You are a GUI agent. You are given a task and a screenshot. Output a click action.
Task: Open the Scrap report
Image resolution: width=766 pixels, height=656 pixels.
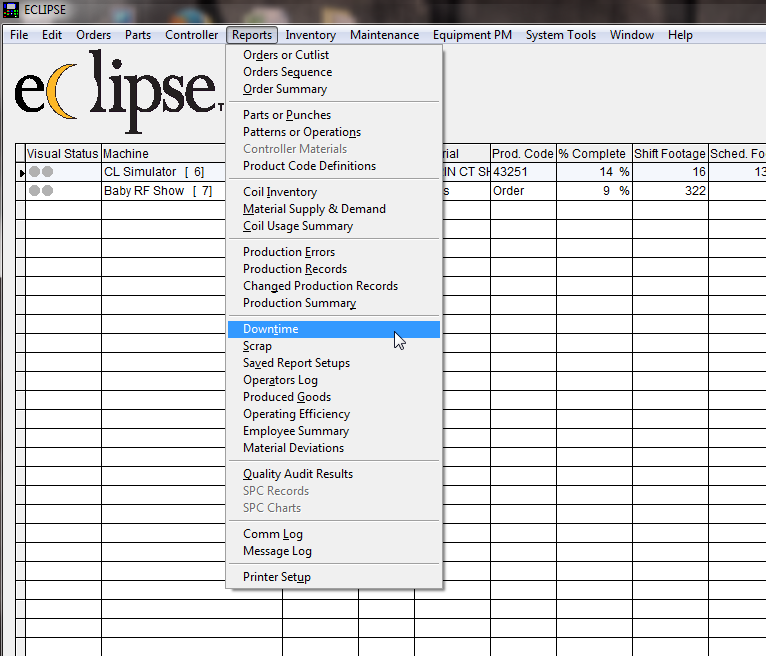[x=334, y=346]
